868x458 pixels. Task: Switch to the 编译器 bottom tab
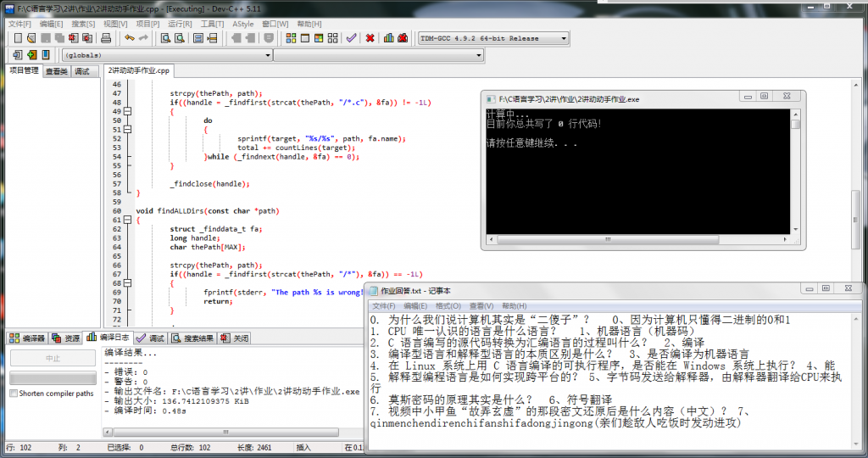coord(27,338)
